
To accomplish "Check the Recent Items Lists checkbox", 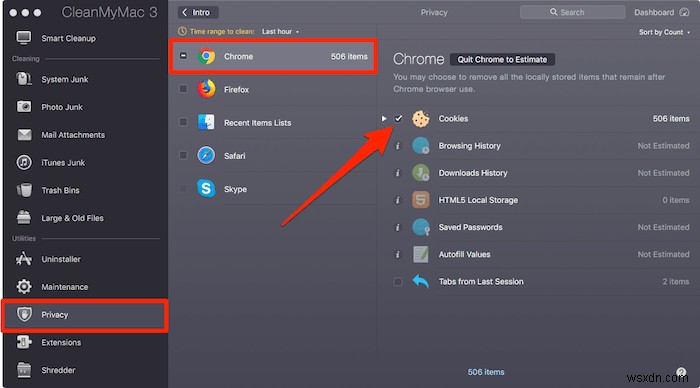I will [x=183, y=121].
